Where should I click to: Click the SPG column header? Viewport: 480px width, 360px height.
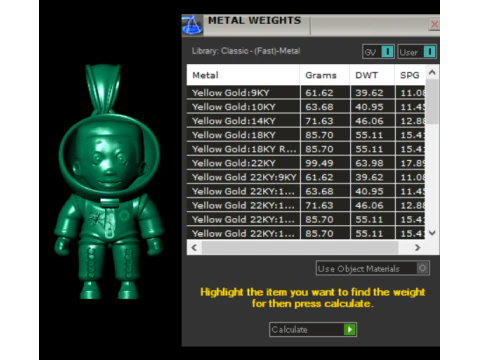coord(410,75)
